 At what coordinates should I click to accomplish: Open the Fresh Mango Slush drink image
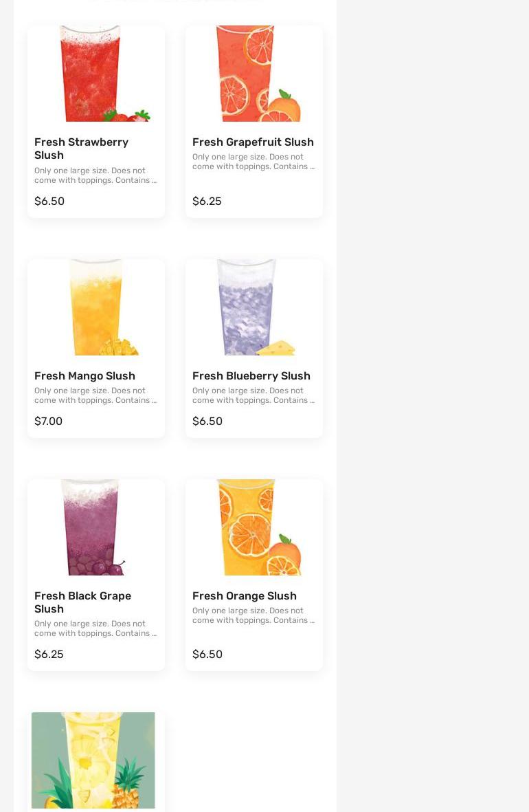pyautogui.click(x=95, y=307)
